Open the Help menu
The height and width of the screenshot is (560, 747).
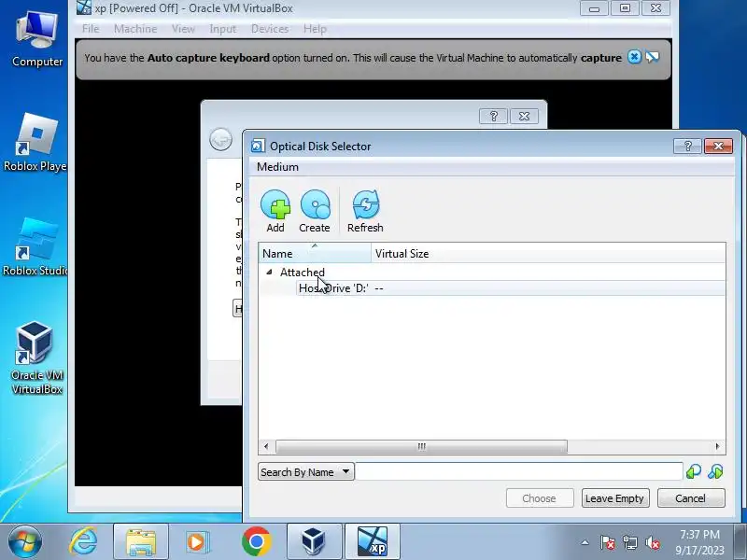pos(315,29)
